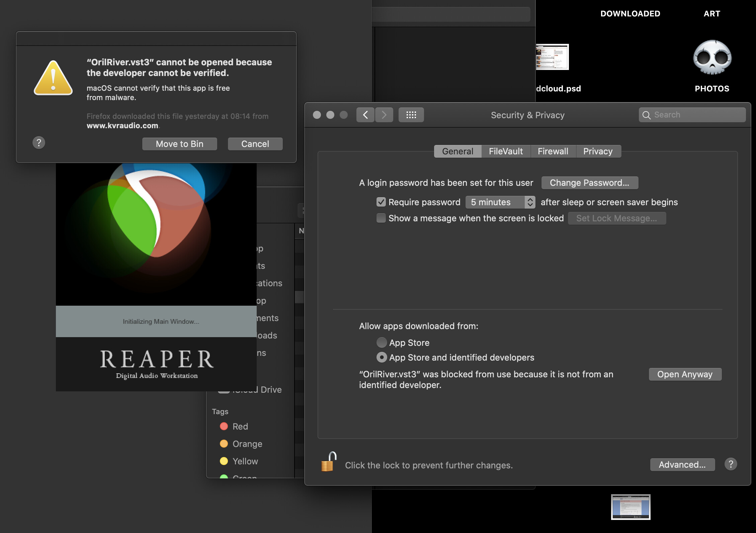Open help from the OrilRiver alert question mark

39,143
